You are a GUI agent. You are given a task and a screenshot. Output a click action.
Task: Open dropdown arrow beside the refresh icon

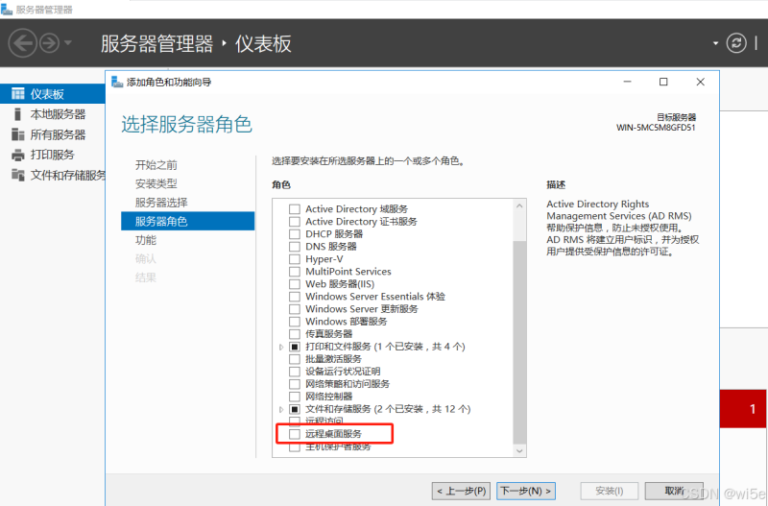[x=716, y=43]
